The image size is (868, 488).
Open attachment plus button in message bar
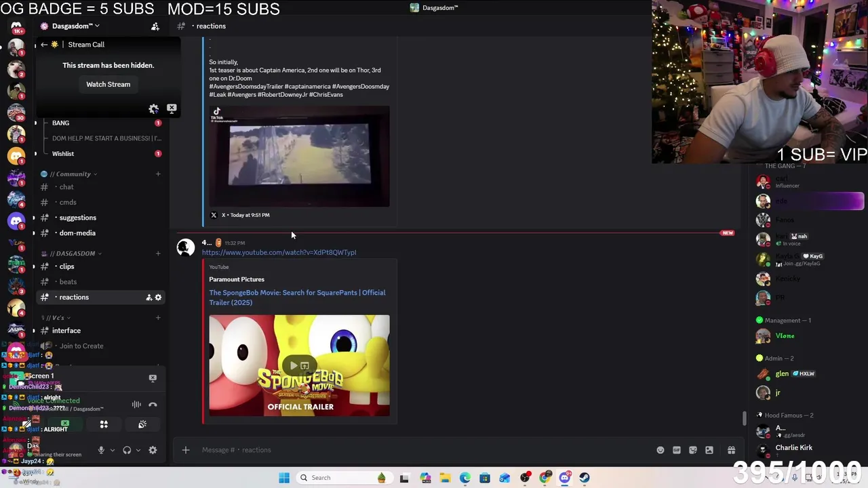tap(186, 450)
